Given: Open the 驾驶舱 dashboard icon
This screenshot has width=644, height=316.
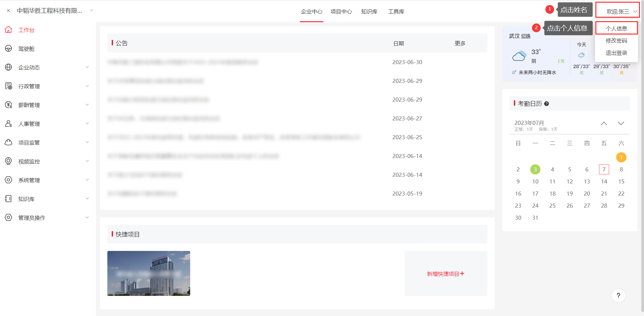Looking at the screenshot, I should tap(8, 49).
